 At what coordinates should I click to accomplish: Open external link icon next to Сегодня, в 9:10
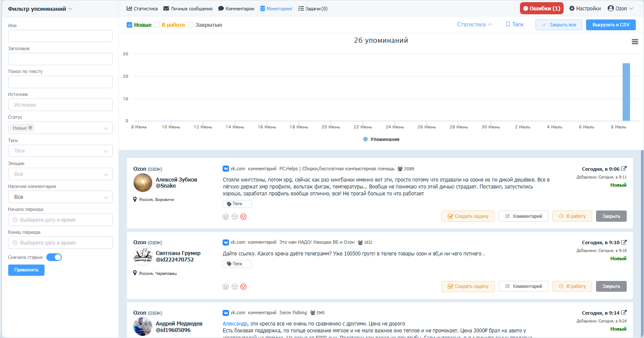point(624,242)
